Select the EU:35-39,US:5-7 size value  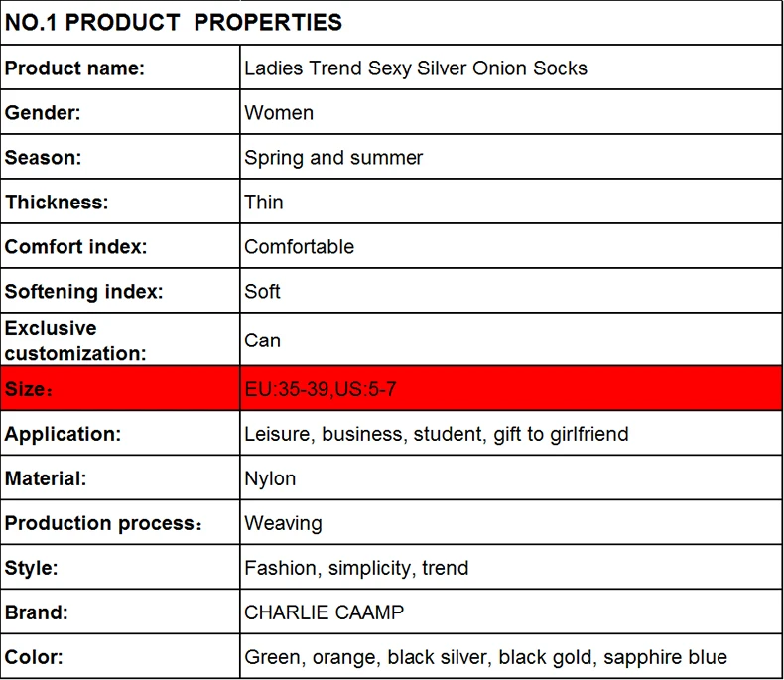[320, 389]
